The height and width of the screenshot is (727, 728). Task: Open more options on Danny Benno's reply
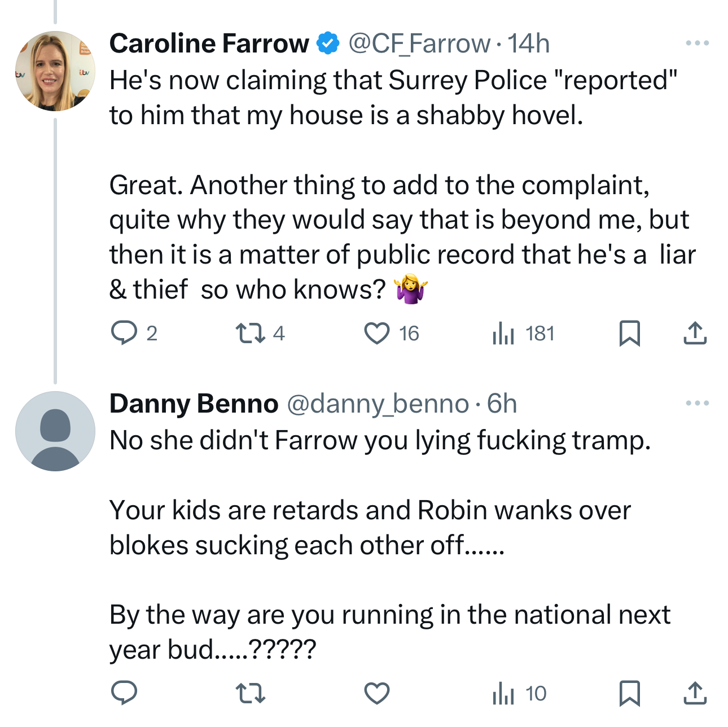[x=697, y=403]
